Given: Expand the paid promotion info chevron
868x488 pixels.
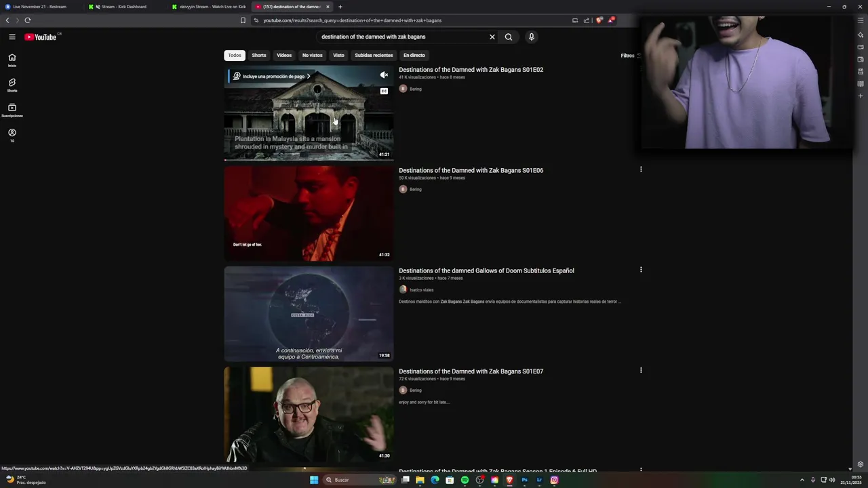Looking at the screenshot, I should click(x=309, y=77).
